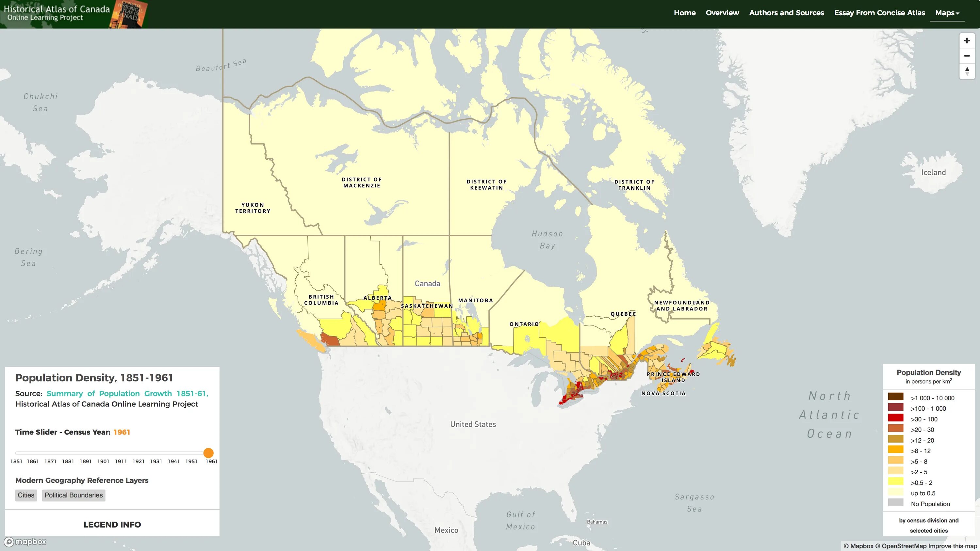This screenshot has height=551, width=980.
Task: Expand the LEGEND INFO section
Action: (112, 524)
